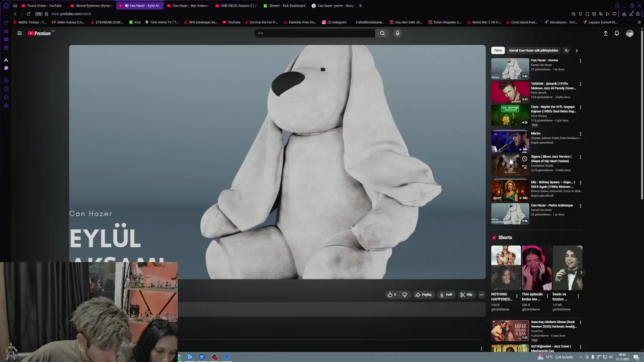
Task: Click the search magnifier button
Action: (382, 33)
